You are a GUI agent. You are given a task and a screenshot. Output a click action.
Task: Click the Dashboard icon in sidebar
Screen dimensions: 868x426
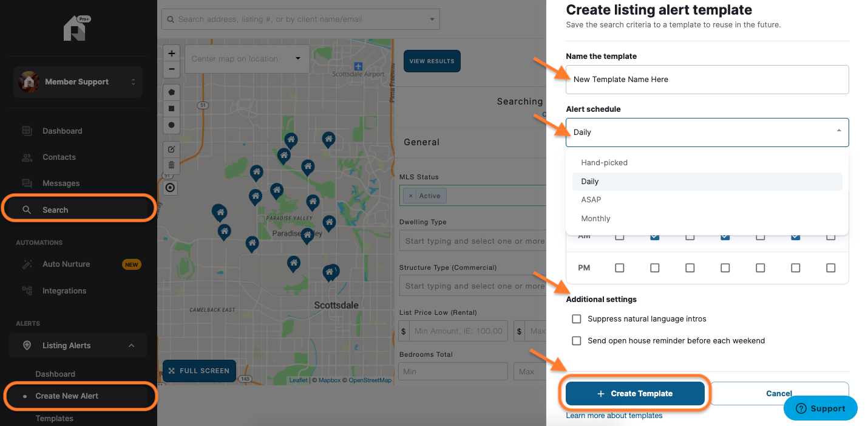click(27, 131)
